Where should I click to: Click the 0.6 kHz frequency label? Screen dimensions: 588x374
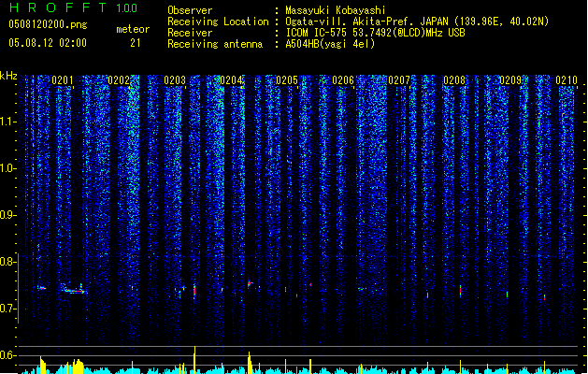7,355
